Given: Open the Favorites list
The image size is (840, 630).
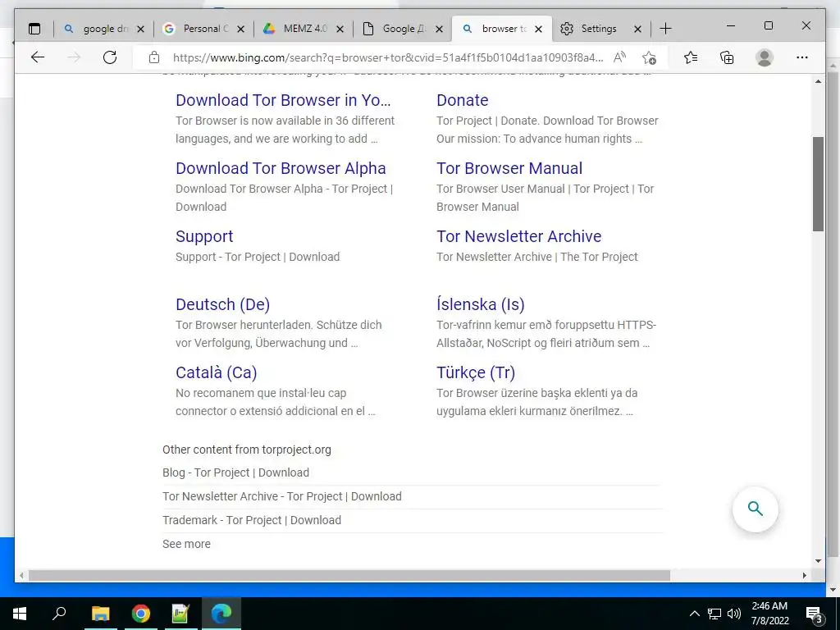Looking at the screenshot, I should tap(691, 57).
